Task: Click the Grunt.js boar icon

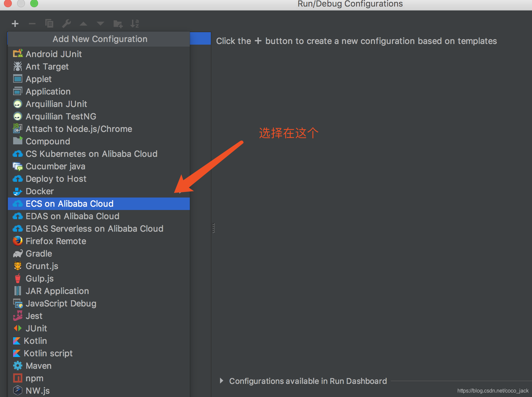Action: pos(18,266)
